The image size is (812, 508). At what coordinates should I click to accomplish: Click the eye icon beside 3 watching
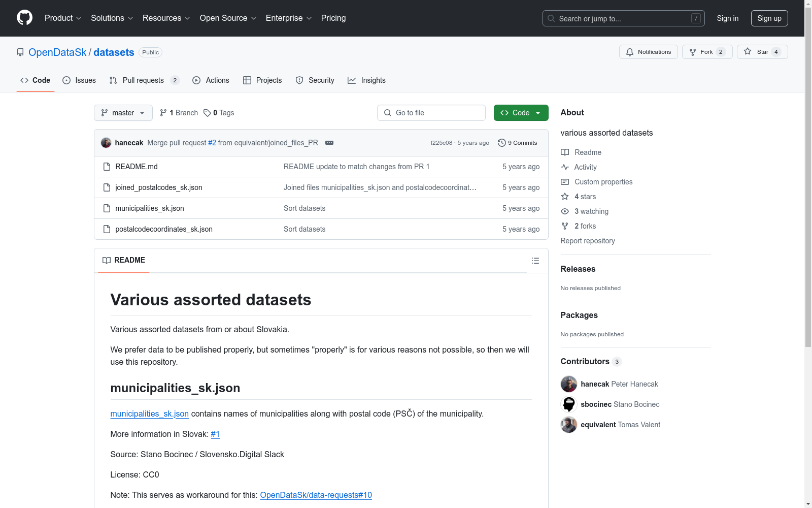[x=565, y=211]
